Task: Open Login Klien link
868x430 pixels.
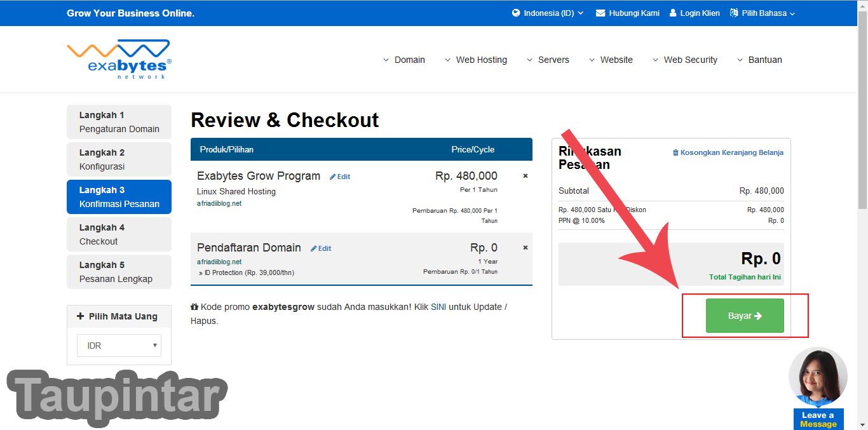Action: coord(695,13)
